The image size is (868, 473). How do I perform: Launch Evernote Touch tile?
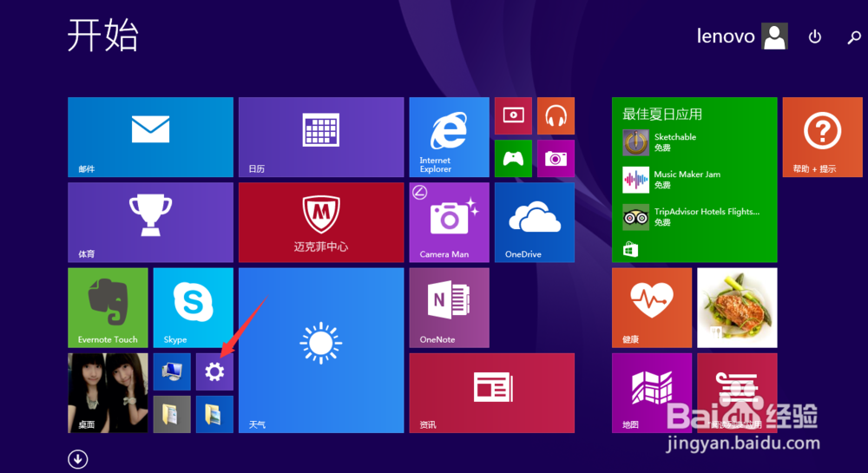[108, 307]
